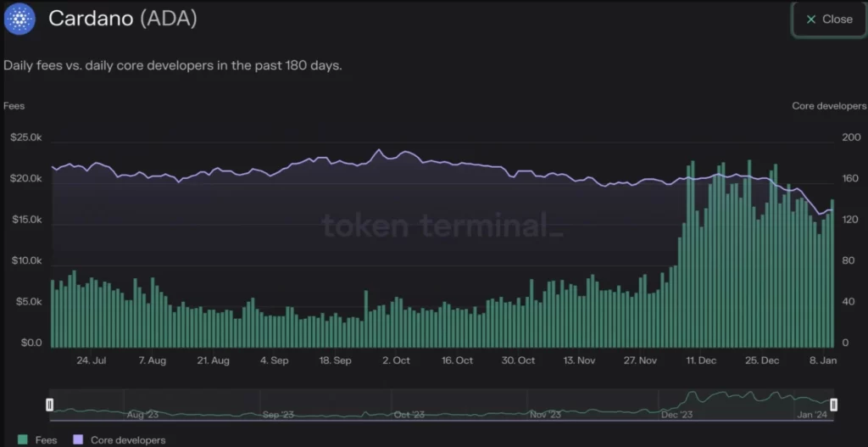Click the $10.0k fees axis value

click(26, 261)
